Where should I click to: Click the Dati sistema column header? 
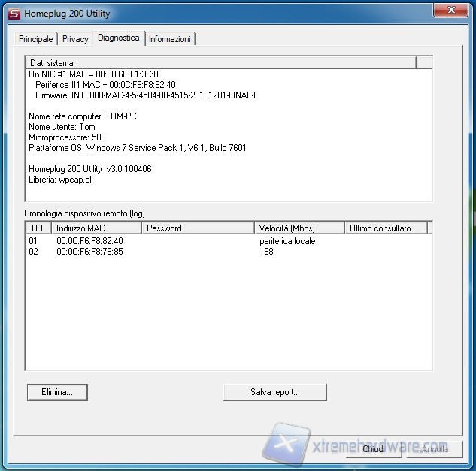click(220, 63)
